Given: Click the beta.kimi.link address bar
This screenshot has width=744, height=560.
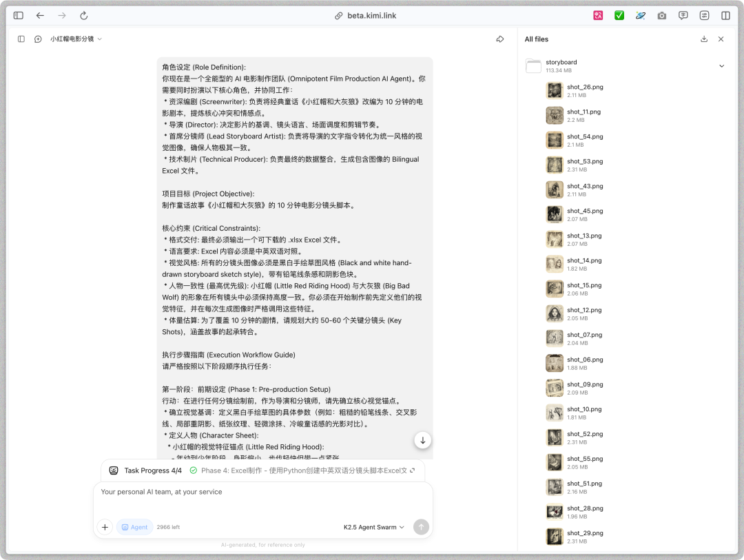Looking at the screenshot, I should pyautogui.click(x=372, y=15).
